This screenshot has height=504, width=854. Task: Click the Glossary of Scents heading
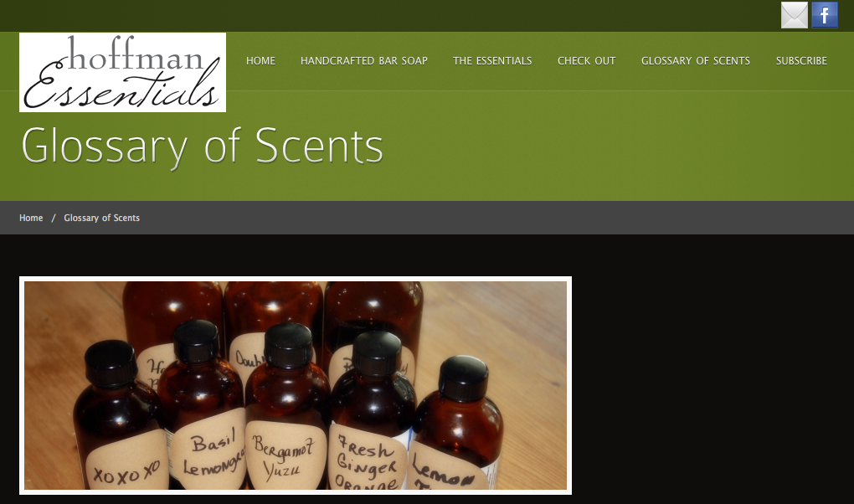pos(202,146)
